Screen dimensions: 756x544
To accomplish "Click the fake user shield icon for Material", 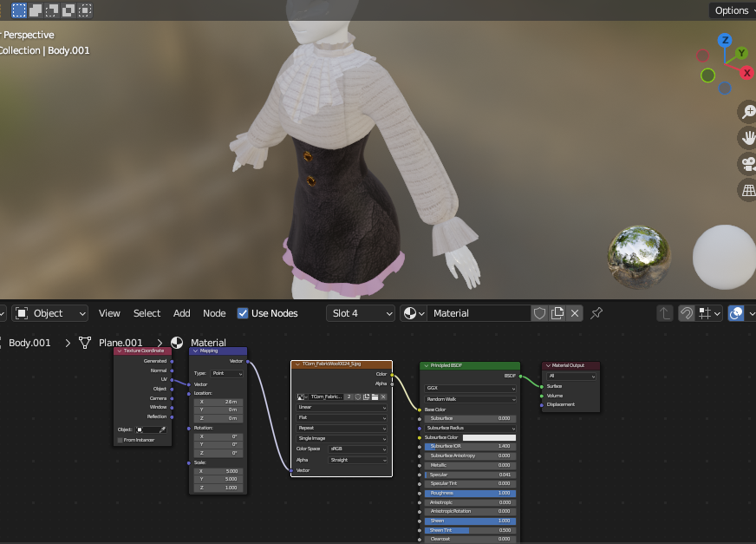I will coord(539,313).
